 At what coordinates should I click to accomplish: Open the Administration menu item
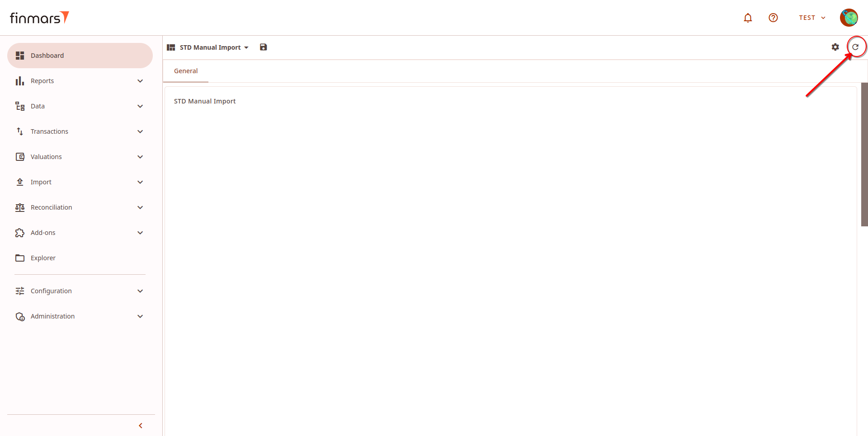point(80,316)
